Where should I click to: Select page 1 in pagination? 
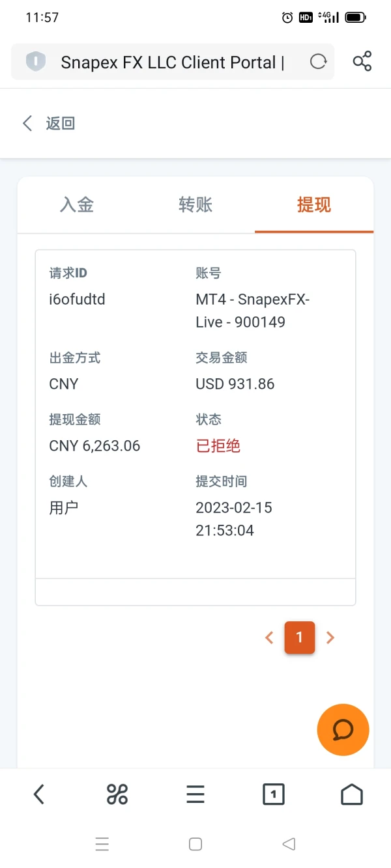pos(300,637)
